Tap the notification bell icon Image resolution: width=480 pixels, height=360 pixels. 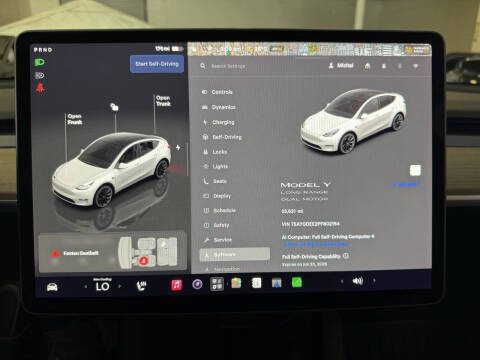point(384,66)
